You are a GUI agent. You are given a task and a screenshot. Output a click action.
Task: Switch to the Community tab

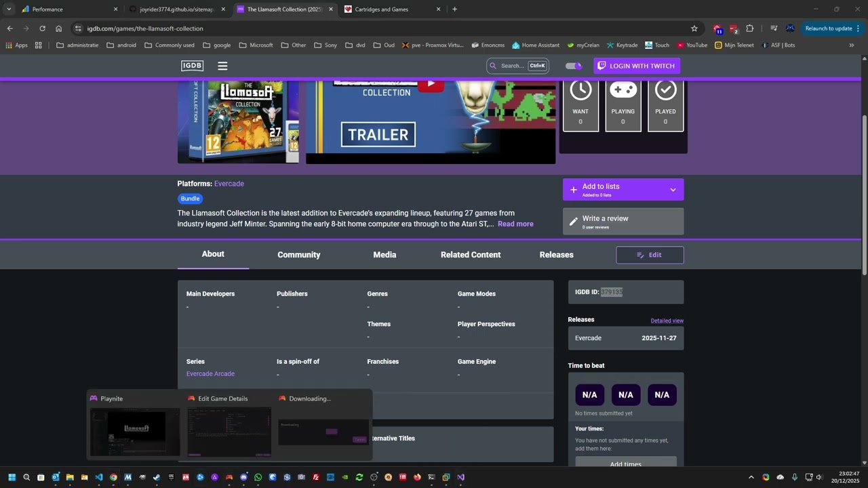pos(299,255)
